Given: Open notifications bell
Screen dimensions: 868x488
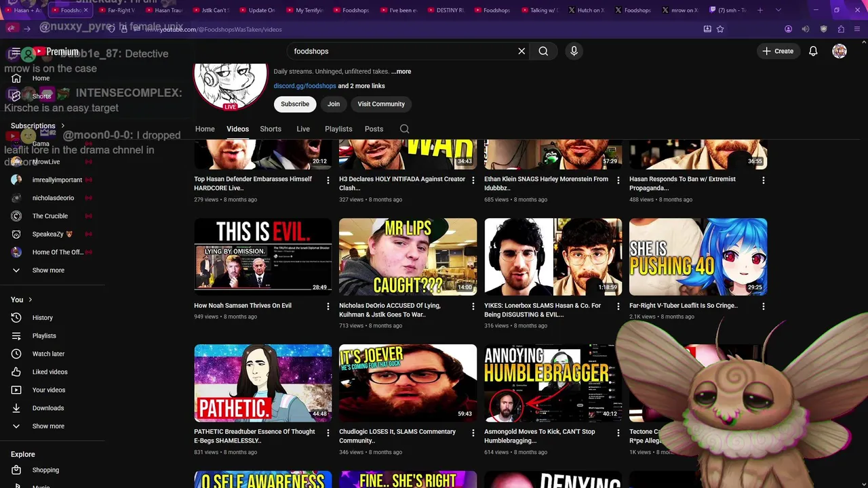Looking at the screenshot, I should pyautogui.click(x=813, y=51).
